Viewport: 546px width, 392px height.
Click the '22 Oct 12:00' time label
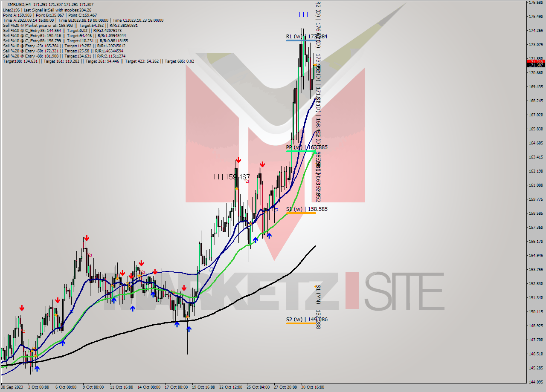pos(230,387)
